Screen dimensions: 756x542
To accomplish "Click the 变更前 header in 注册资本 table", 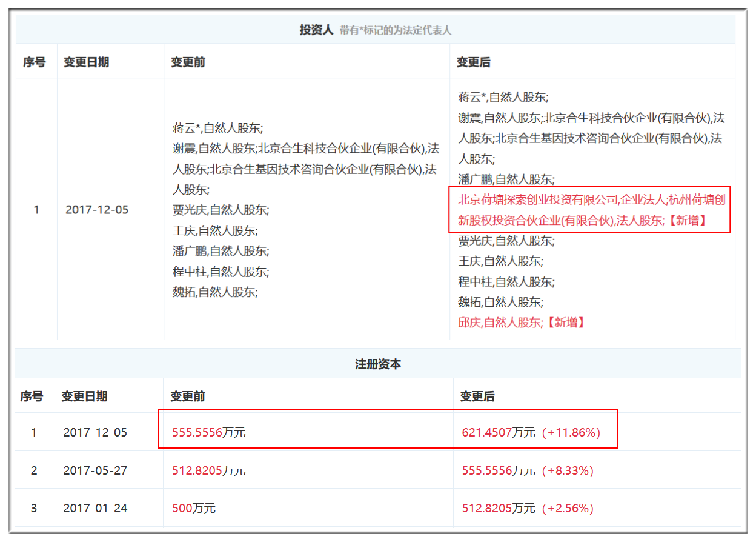I will click(187, 396).
